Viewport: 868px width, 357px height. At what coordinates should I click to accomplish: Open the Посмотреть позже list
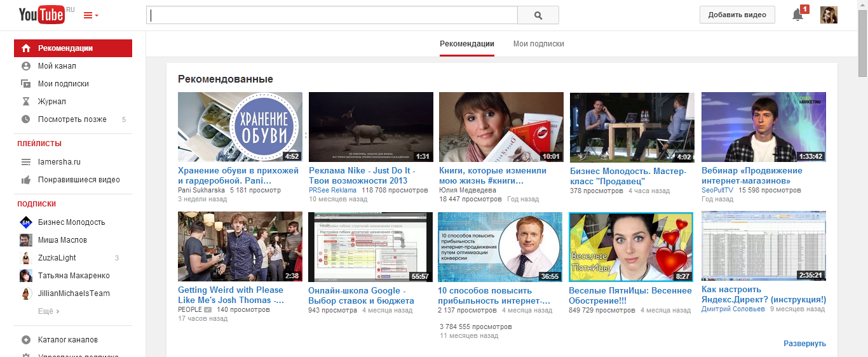pyautogui.click(x=72, y=119)
